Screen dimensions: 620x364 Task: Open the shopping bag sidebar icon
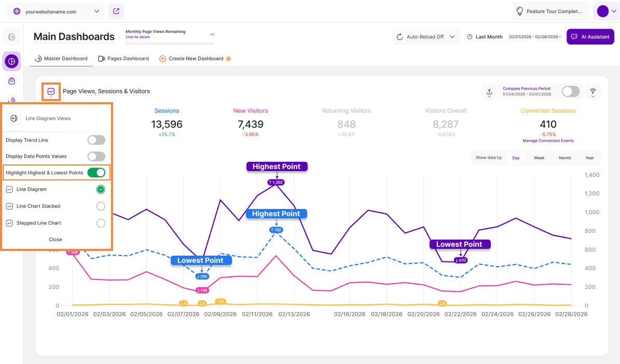click(11, 81)
